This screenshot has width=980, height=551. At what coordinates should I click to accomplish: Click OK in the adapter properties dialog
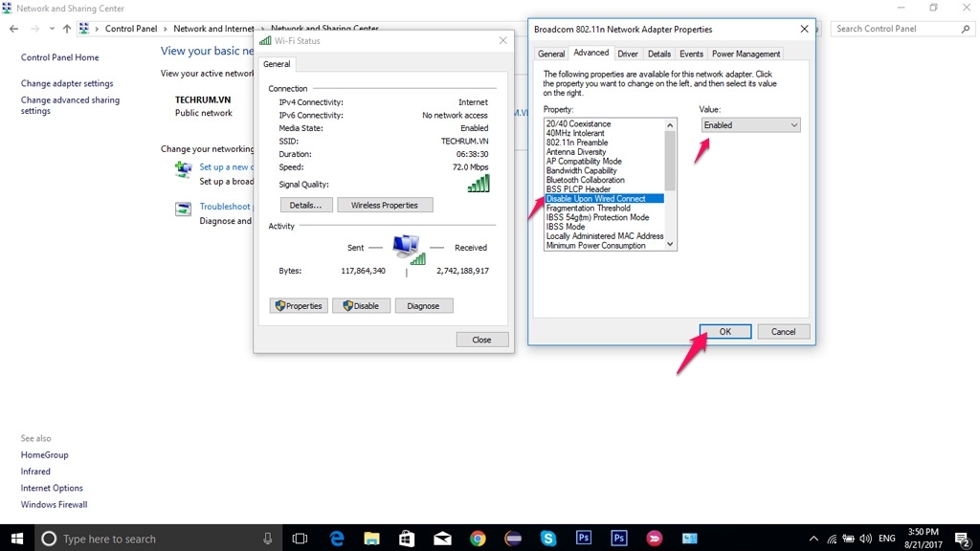pos(724,331)
